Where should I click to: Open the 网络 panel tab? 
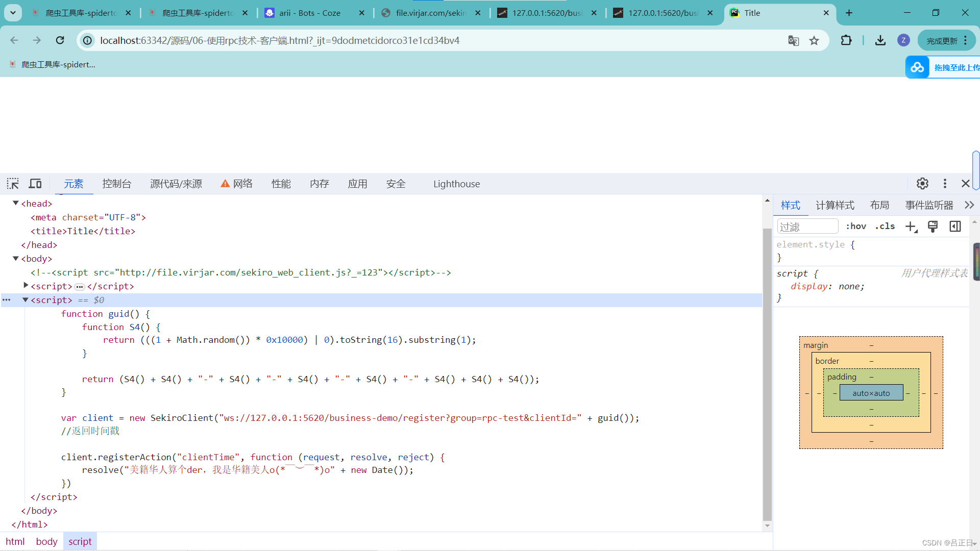coord(237,184)
